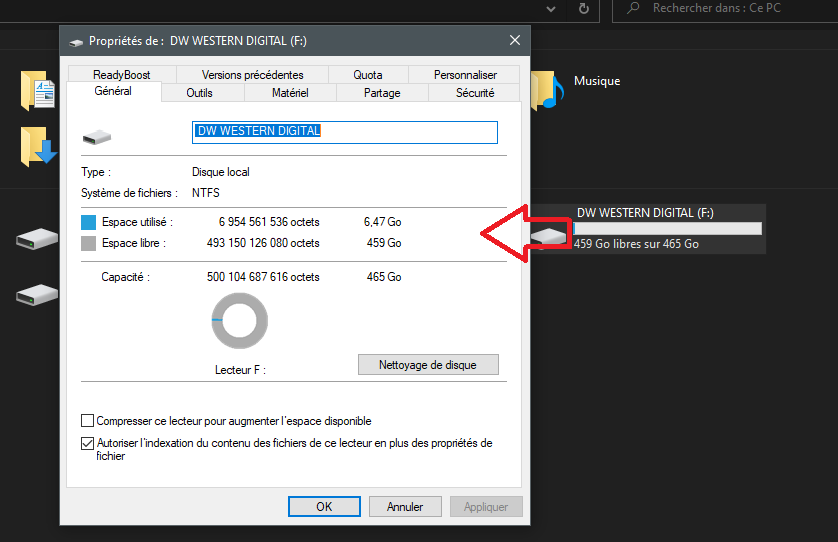Screen dimensions: 838x542
Task: Click the gray Espace libre color swatch
Action: point(88,244)
